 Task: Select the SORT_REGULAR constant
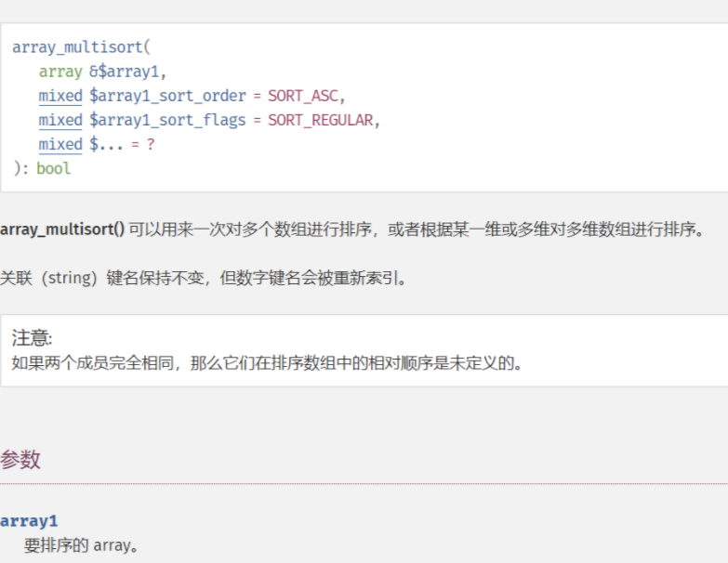click(321, 120)
